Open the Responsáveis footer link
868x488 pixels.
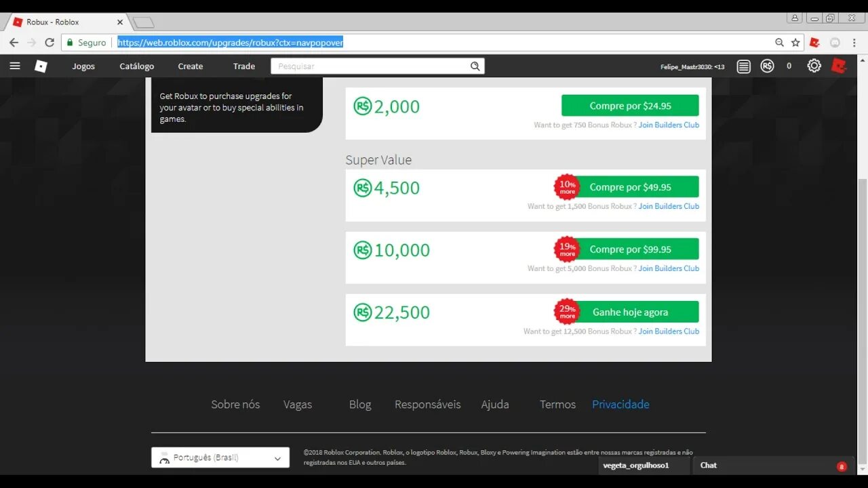click(x=428, y=405)
